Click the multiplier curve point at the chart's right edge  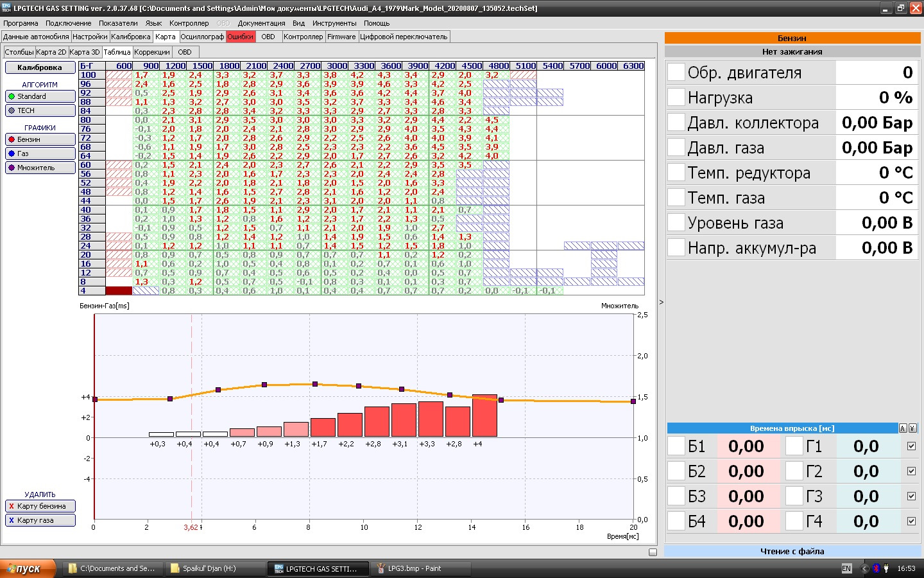[633, 401]
